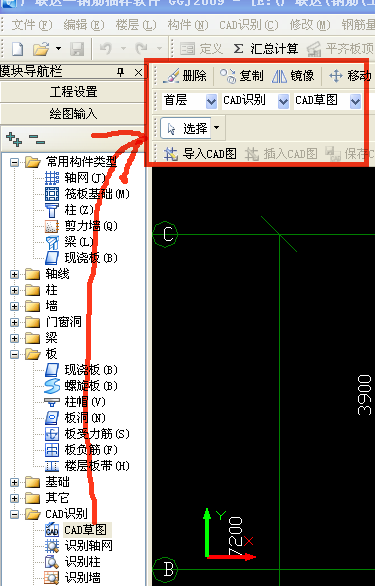Switch to 工程设置 section
This screenshot has width=375, height=586.
point(73,92)
